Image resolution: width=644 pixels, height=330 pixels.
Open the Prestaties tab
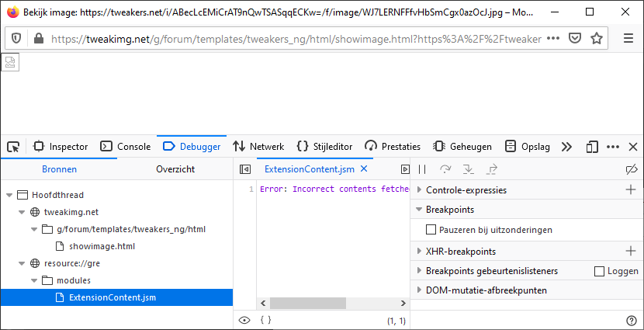tap(393, 147)
